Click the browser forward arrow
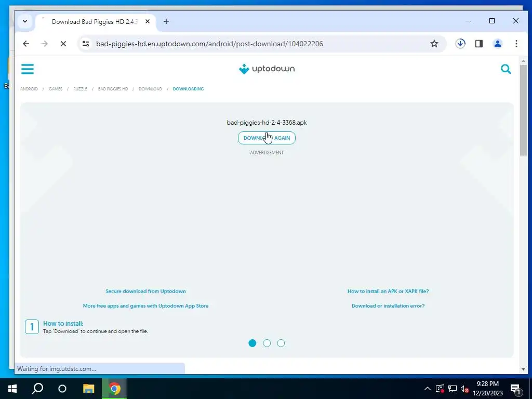 click(x=45, y=44)
